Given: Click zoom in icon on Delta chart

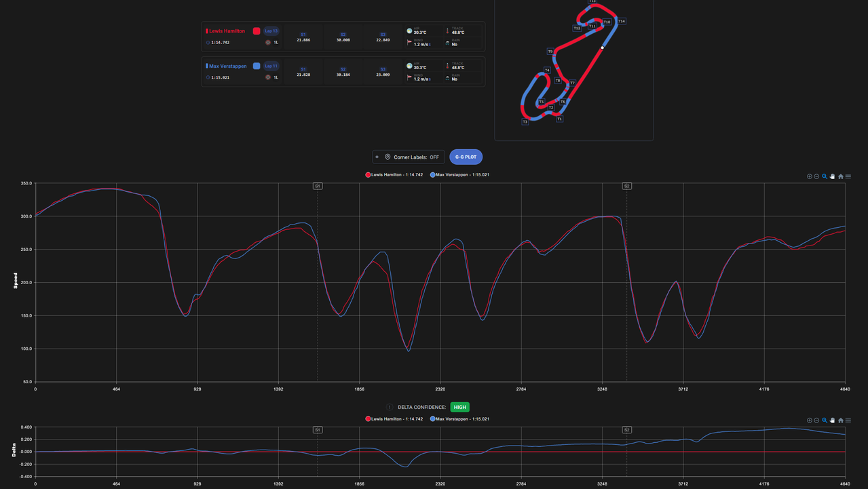Looking at the screenshot, I should [x=809, y=420].
